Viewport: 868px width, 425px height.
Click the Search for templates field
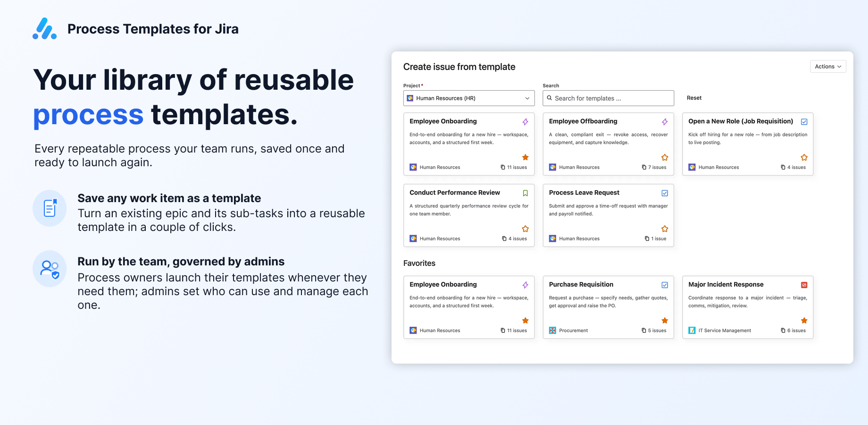(608, 98)
